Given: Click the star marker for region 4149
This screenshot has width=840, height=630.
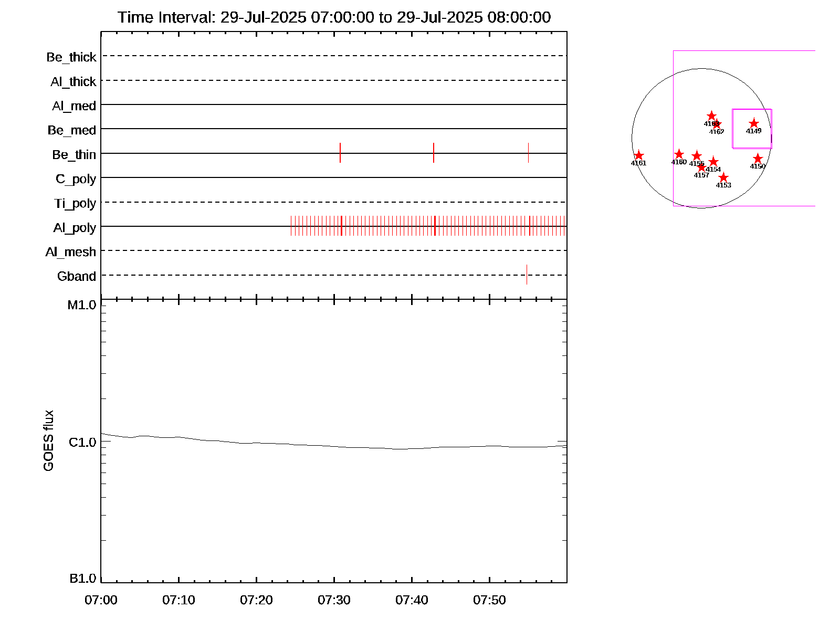Looking at the screenshot, I should point(753,124).
